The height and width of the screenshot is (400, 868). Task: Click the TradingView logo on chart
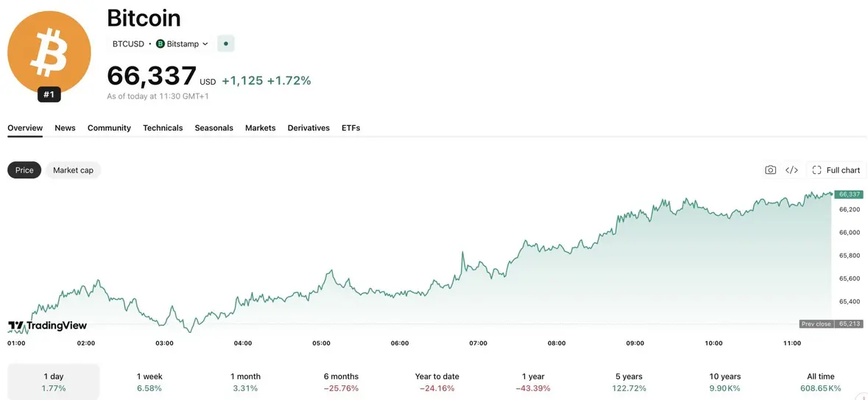coord(48,326)
